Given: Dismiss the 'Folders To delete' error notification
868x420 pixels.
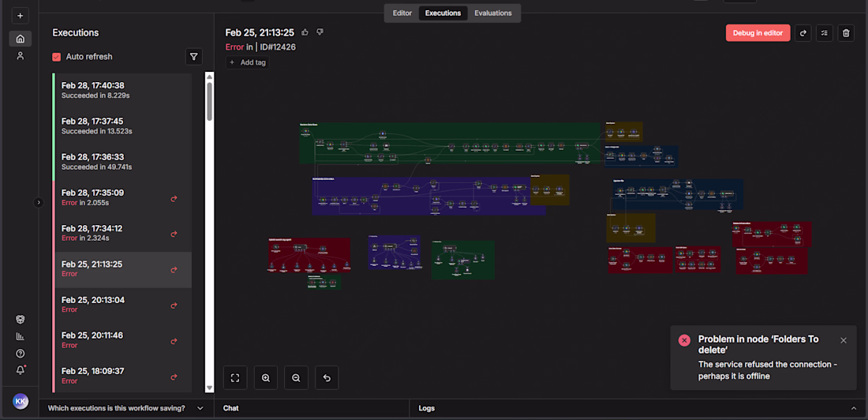Looking at the screenshot, I should click(843, 340).
